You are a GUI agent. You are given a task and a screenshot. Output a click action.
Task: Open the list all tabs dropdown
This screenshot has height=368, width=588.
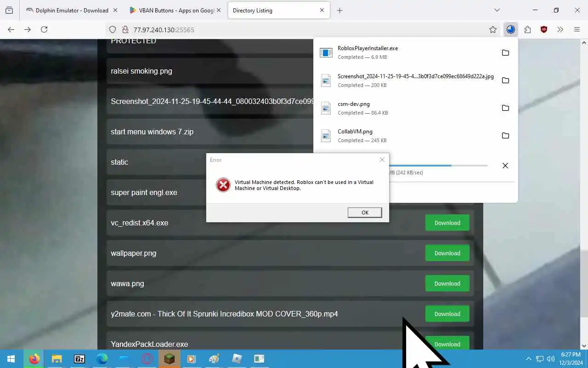[497, 10]
